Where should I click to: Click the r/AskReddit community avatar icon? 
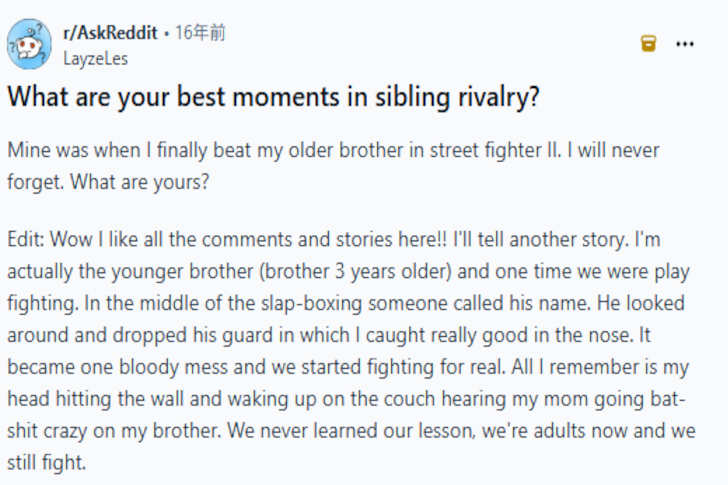coord(30,43)
